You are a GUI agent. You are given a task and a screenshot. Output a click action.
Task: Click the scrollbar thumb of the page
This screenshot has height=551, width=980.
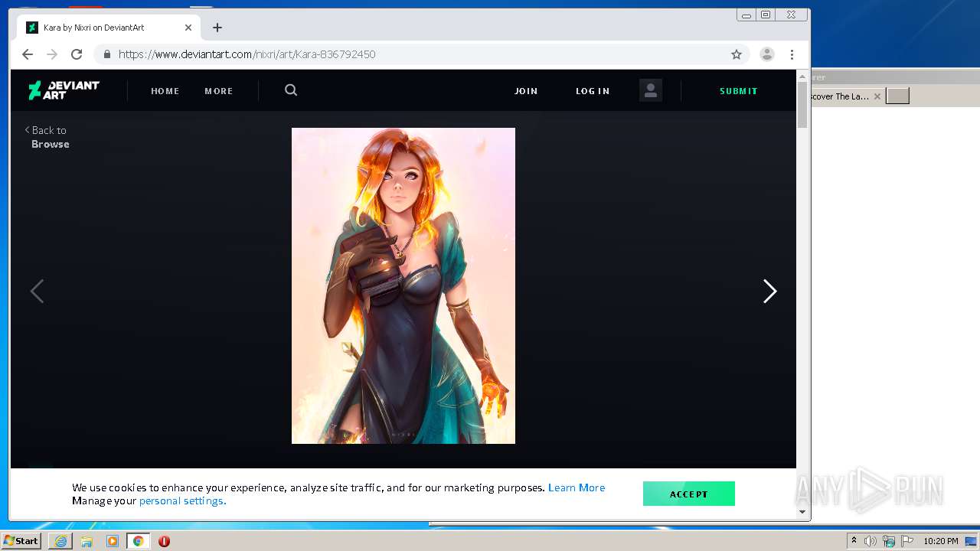[802, 105]
